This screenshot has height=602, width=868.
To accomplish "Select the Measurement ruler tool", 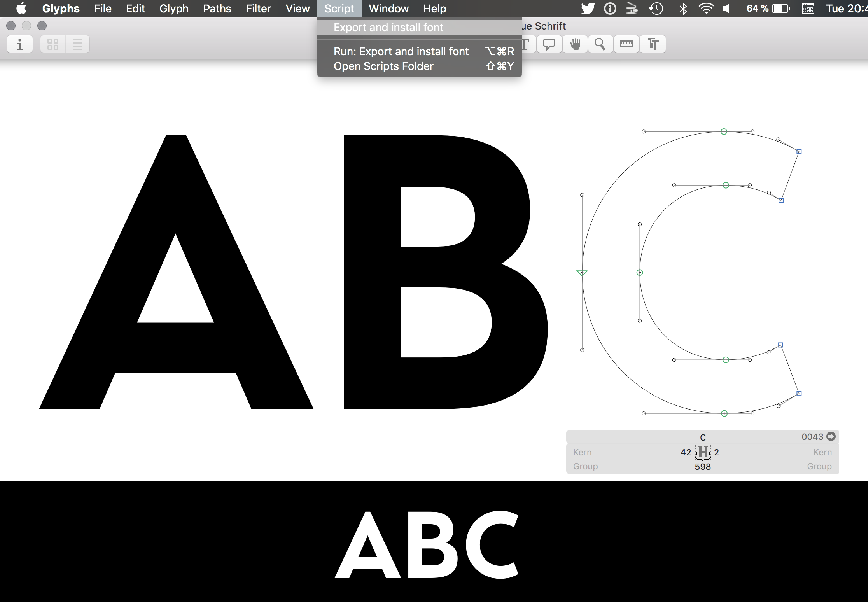I will (626, 44).
